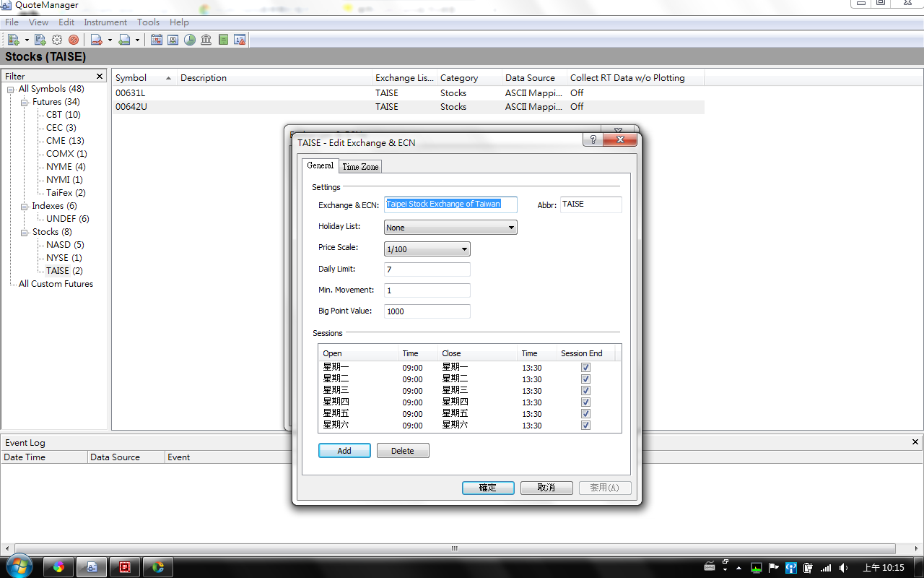924x578 pixels.
Task: Click the clock time zone toolbar icon
Action: point(190,40)
